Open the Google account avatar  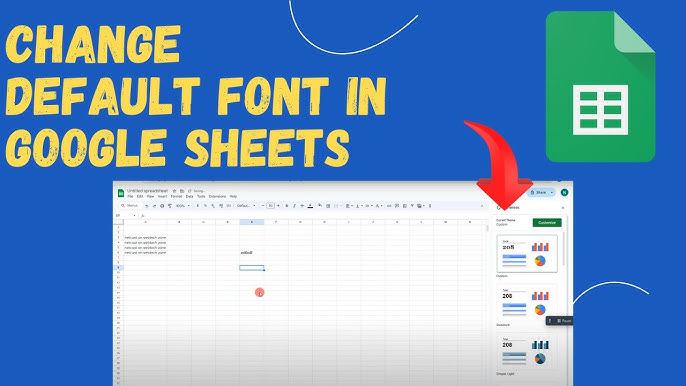point(564,192)
